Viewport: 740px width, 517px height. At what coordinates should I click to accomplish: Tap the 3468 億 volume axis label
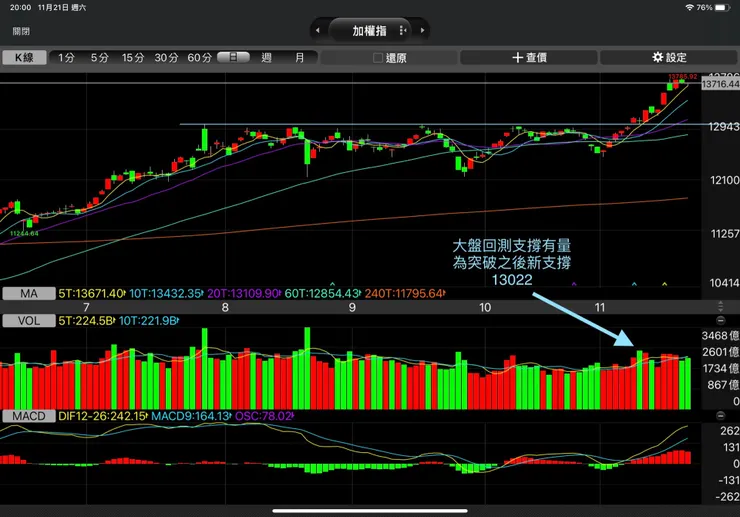pos(720,336)
